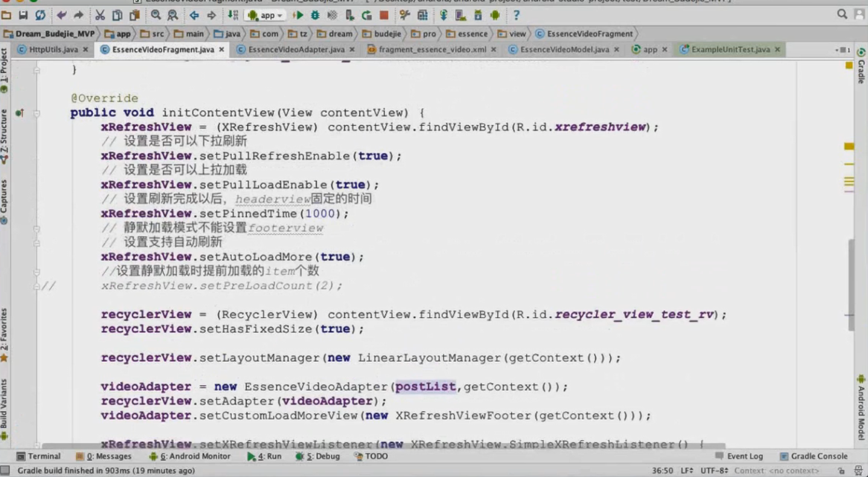Image resolution: width=868 pixels, height=477 pixels.
Task: Click the vertical editor scrollbar thumb
Action: pos(851,284)
